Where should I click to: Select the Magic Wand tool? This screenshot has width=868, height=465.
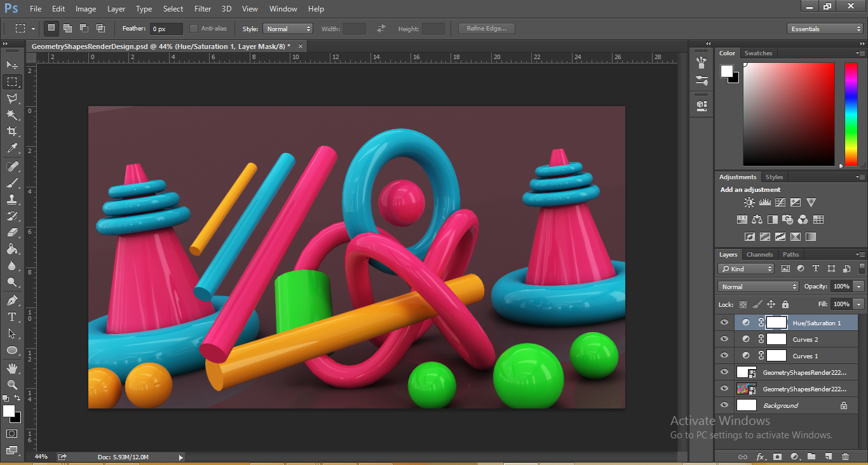11,114
